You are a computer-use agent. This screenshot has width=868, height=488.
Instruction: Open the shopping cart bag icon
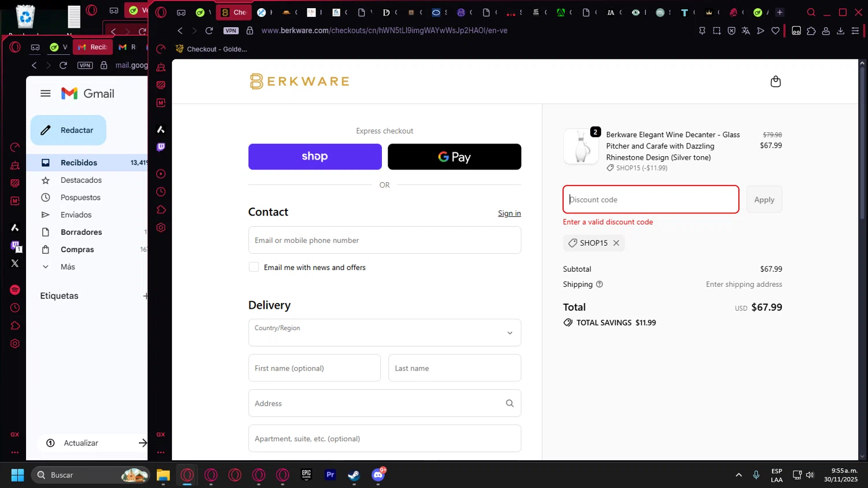tap(775, 82)
